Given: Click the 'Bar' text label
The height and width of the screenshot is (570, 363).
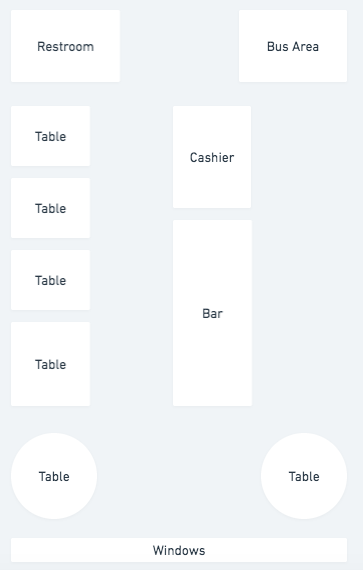Looking at the screenshot, I should [x=212, y=313].
